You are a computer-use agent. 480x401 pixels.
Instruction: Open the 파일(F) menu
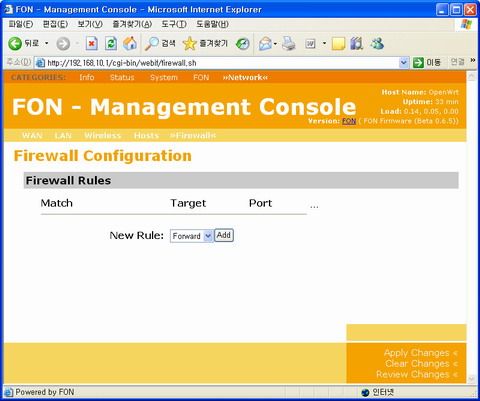coord(21,24)
